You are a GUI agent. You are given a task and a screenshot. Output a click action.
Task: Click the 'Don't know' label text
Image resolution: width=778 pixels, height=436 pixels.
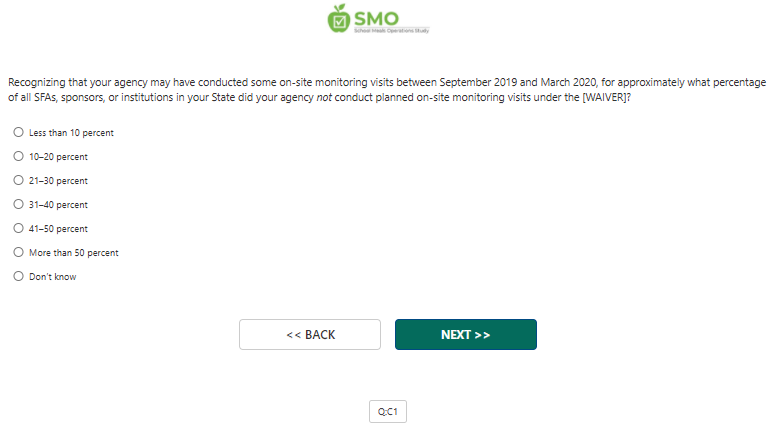coord(53,277)
